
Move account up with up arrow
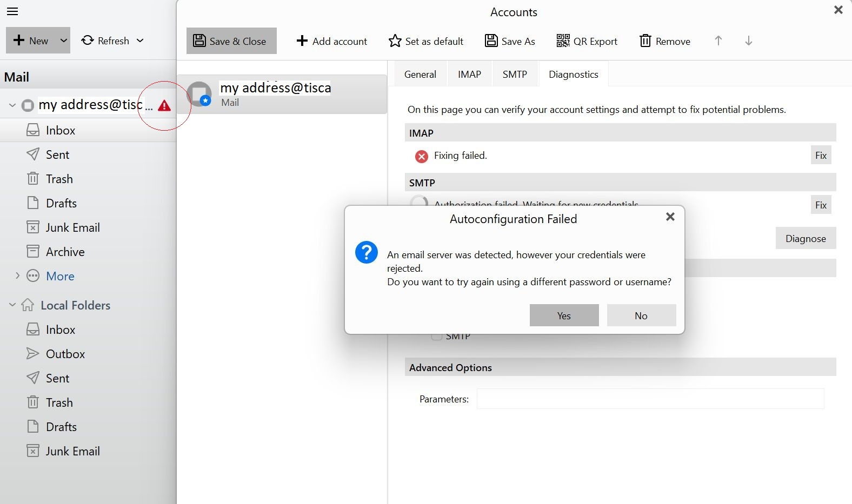(718, 41)
